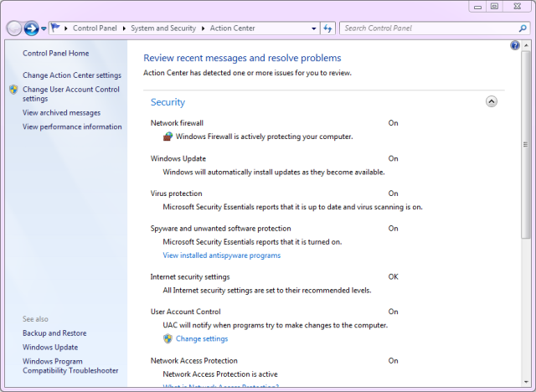Open View archived messages

61,113
